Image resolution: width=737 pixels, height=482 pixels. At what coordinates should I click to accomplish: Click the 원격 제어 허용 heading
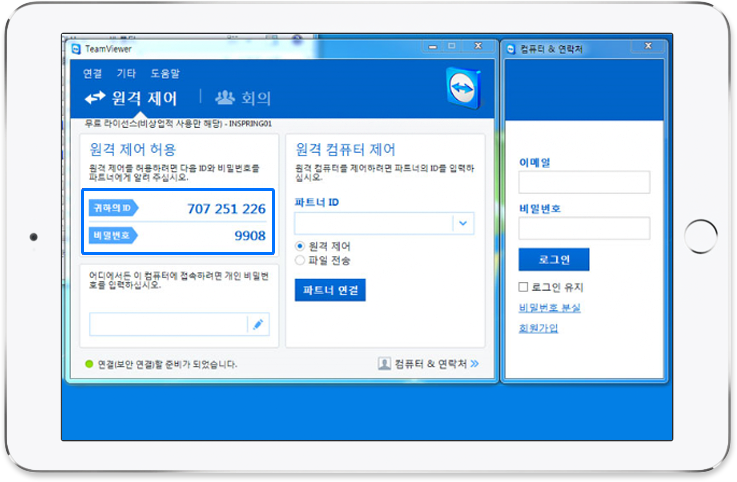[133, 150]
